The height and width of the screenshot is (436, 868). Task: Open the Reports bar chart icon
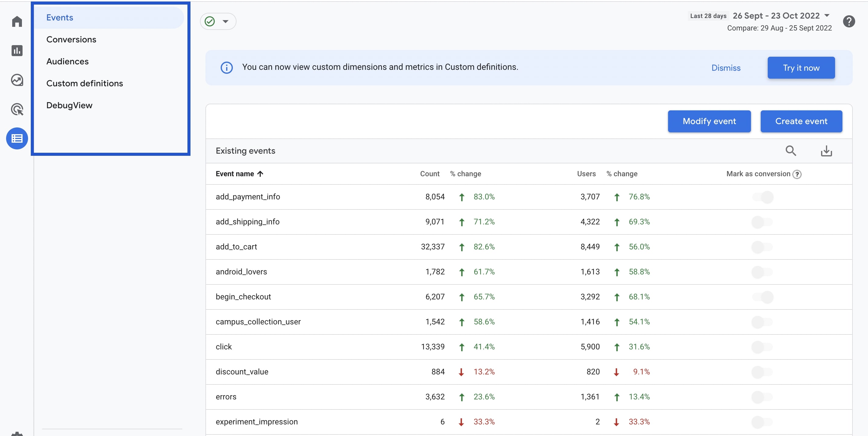pyautogui.click(x=17, y=51)
